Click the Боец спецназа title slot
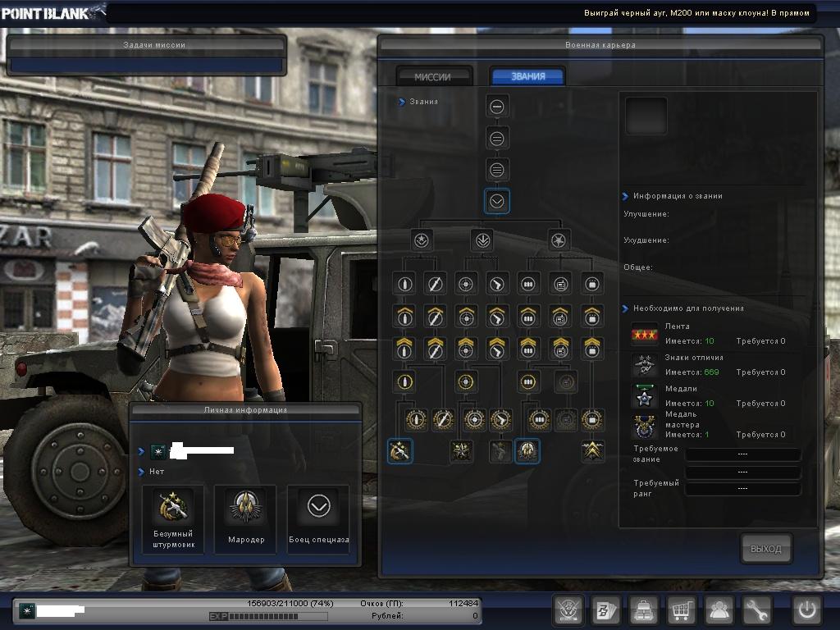 [x=318, y=519]
